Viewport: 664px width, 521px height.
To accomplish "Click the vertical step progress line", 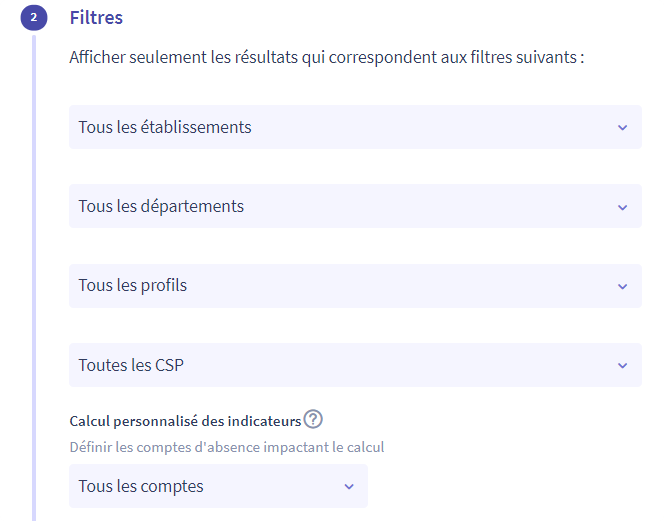I will pyautogui.click(x=34, y=277).
